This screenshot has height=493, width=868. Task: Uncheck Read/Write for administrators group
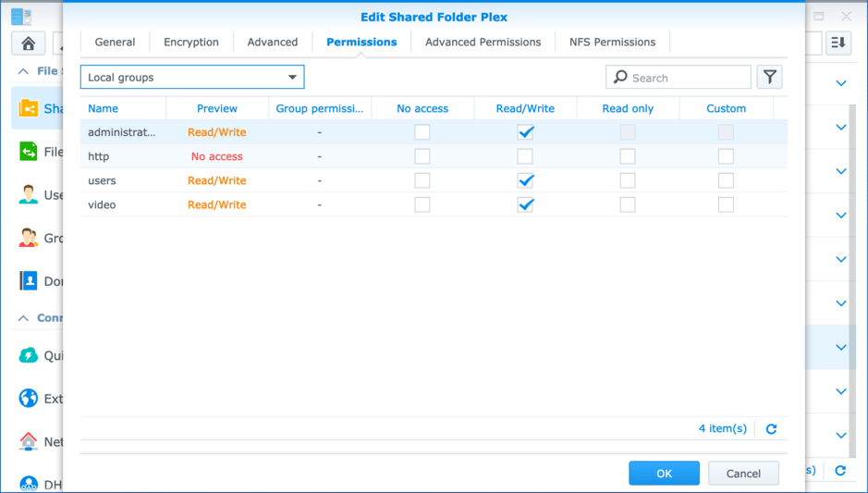coord(525,132)
